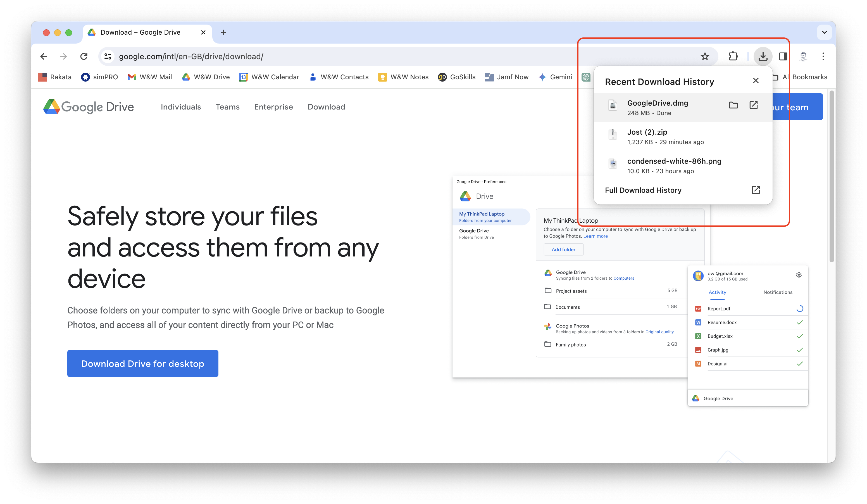Click the Downloads toolbar icon
This screenshot has width=867, height=504.
click(x=763, y=56)
